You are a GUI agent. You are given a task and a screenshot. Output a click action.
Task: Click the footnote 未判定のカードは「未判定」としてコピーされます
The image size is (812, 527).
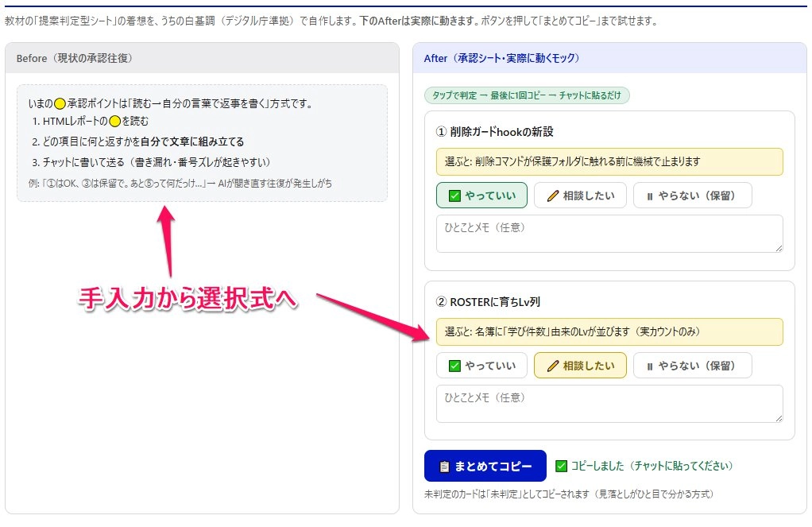(569, 494)
